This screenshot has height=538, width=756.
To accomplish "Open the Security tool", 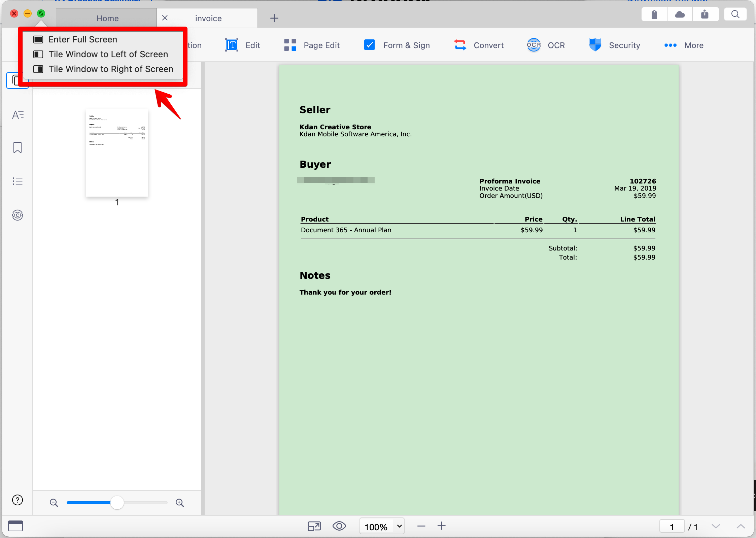I will point(615,45).
